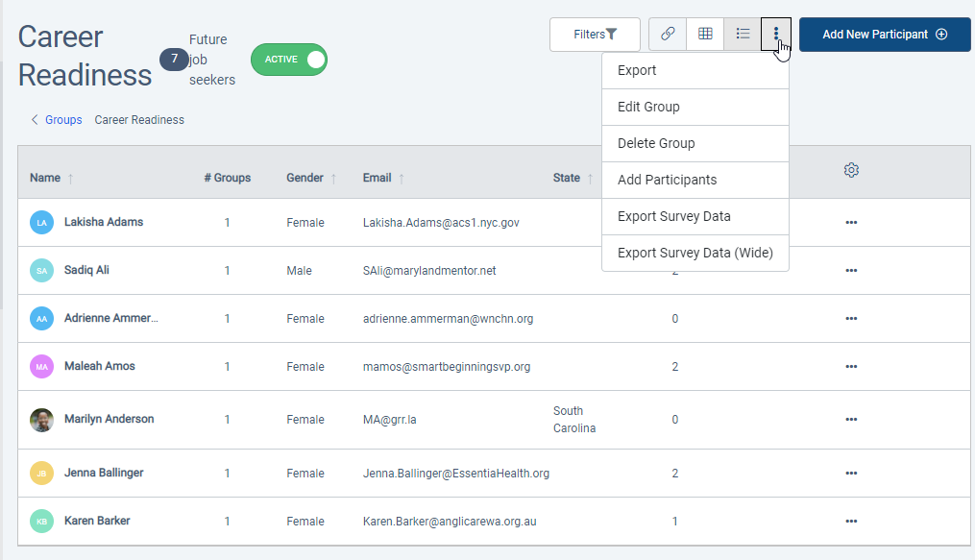975x560 pixels.
Task: Click Sadiq Ali's avatar badge
Action: pyautogui.click(x=41, y=271)
